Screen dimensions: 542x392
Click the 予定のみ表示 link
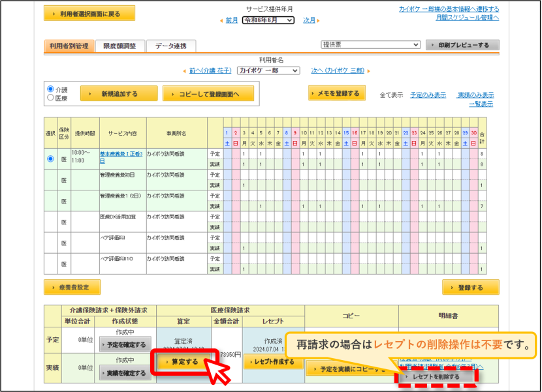(428, 95)
